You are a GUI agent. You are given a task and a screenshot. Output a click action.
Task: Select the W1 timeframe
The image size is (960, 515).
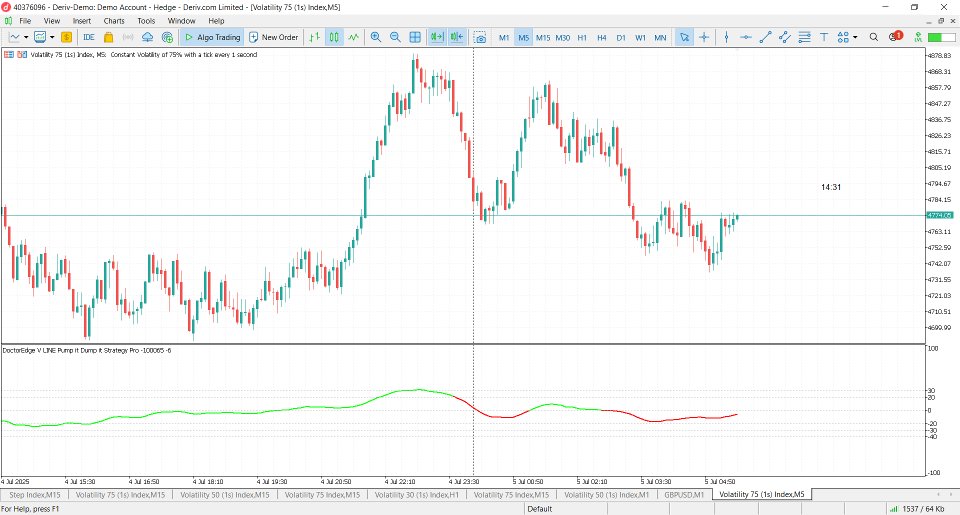coord(640,38)
